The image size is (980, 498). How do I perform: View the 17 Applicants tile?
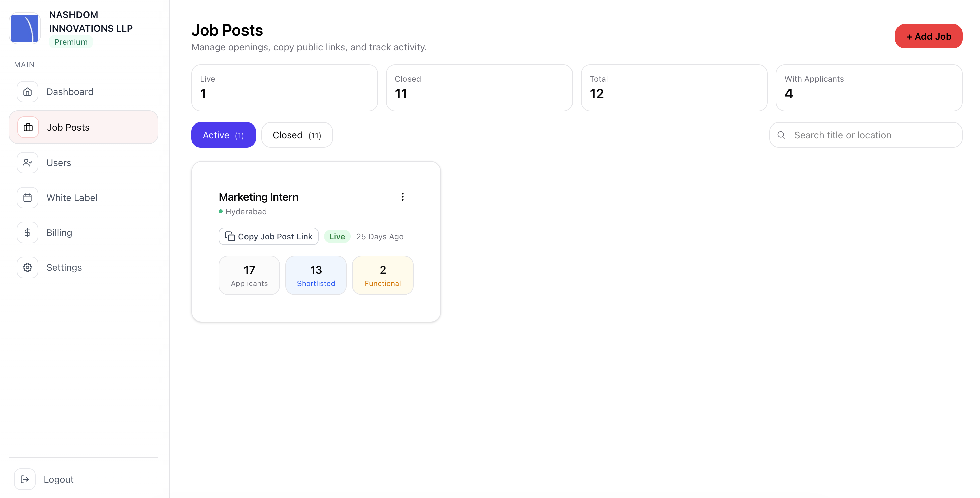[x=249, y=275]
